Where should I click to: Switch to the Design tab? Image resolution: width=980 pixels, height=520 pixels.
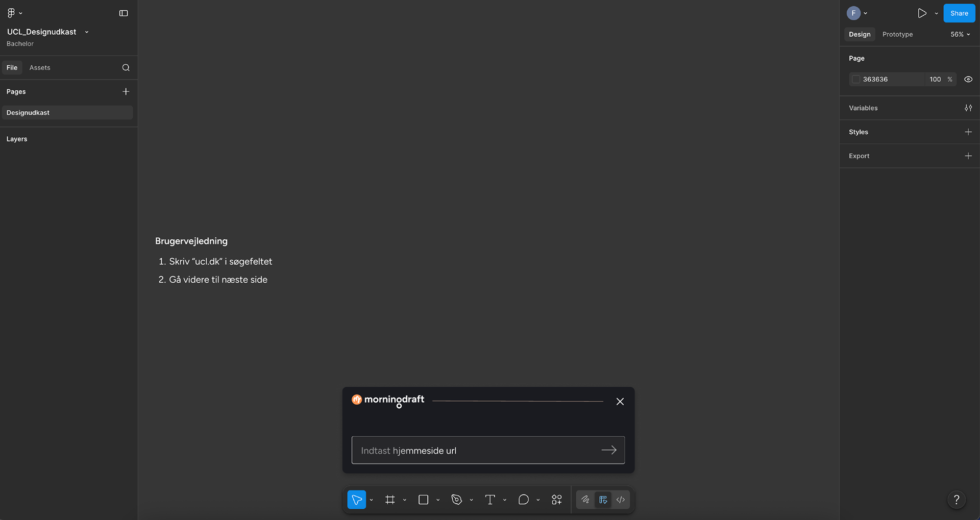[860, 34]
